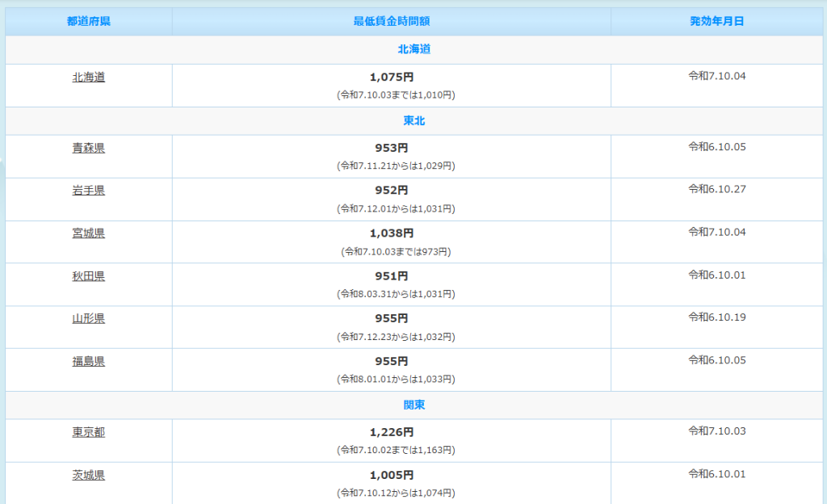827x504 pixels.
Task: Click the 発効年月日 column header
Action: [x=716, y=21]
